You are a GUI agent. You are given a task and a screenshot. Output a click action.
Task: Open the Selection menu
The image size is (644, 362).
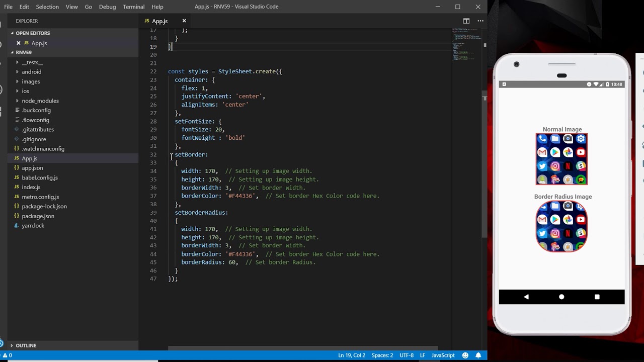tap(47, 7)
